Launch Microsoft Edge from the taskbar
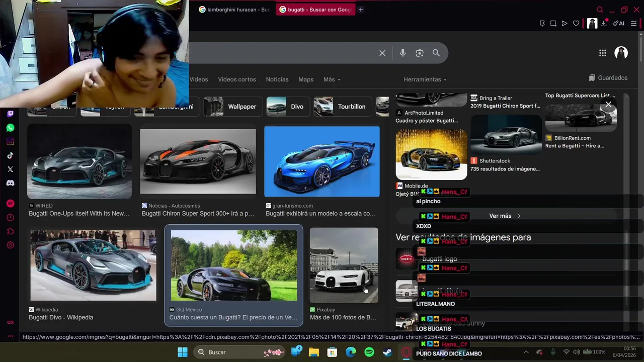This screenshot has width=644, height=362. pyautogui.click(x=351, y=352)
